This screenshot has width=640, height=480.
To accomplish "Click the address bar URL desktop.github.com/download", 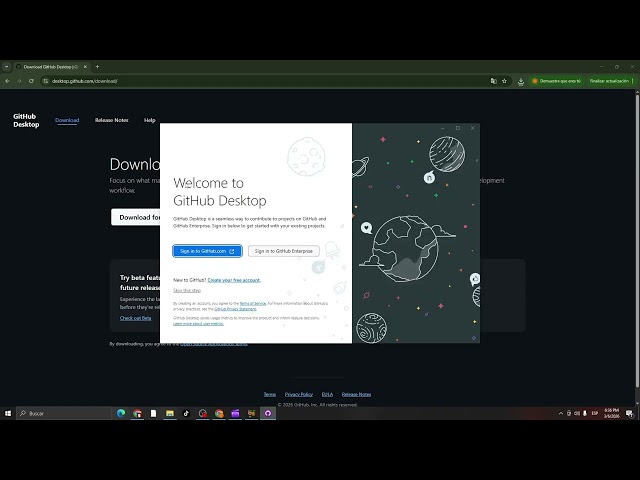I will pyautogui.click(x=85, y=81).
